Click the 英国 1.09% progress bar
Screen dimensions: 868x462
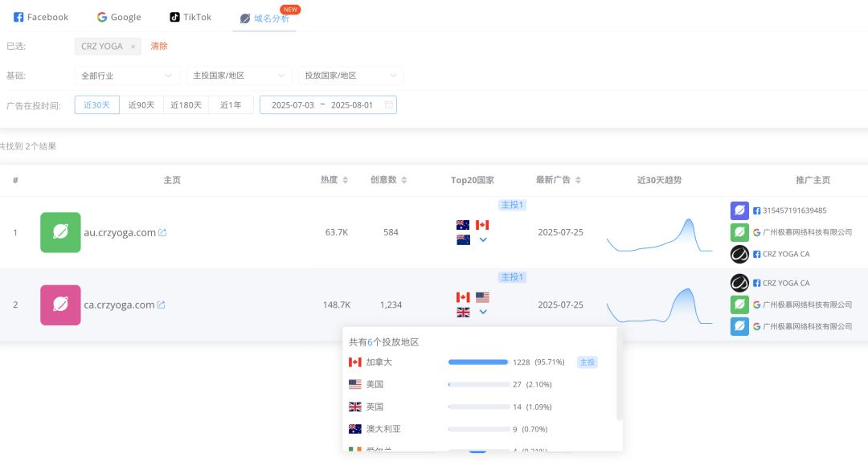click(x=478, y=407)
